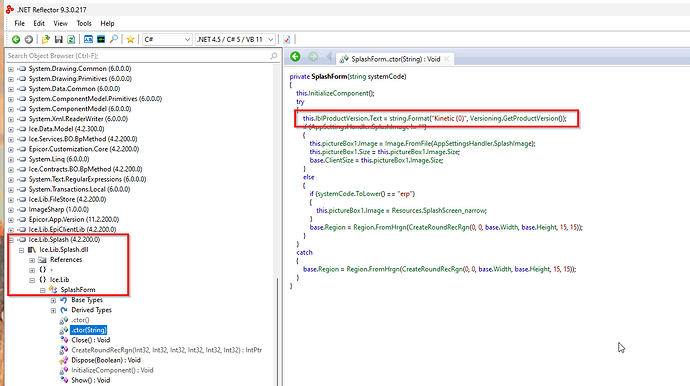Open the Help menu
690x386 pixels.
click(x=107, y=23)
